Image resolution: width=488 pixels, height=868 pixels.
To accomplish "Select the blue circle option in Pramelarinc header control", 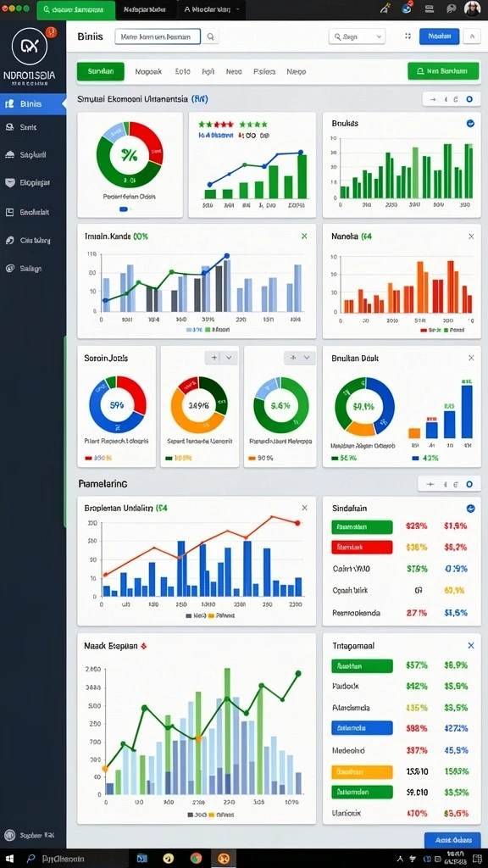I will tap(469, 484).
